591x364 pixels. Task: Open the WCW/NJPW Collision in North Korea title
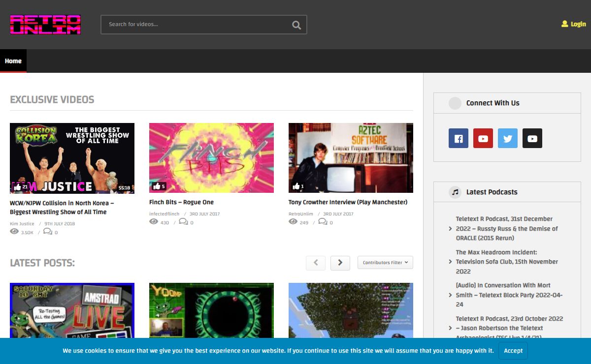tap(62, 207)
